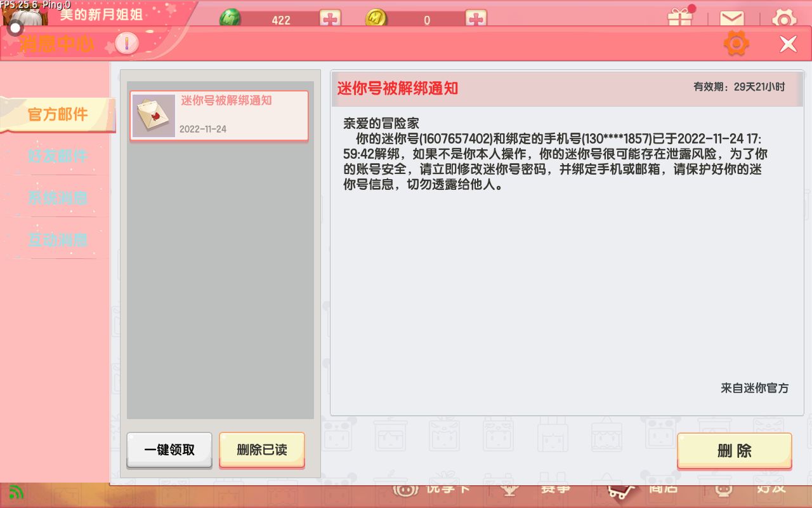Viewport: 812px width, 508px height.
Task: Switch to the 系统消息 tab
Action: [x=58, y=198]
